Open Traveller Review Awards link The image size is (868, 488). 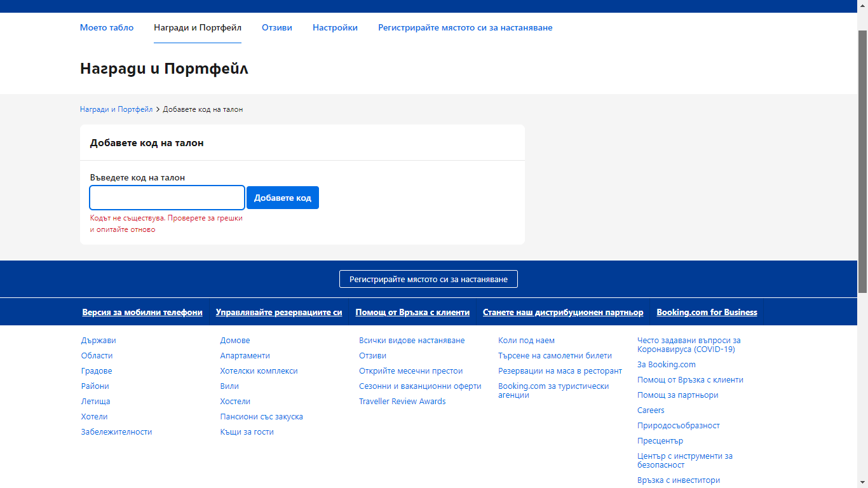(402, 402)
